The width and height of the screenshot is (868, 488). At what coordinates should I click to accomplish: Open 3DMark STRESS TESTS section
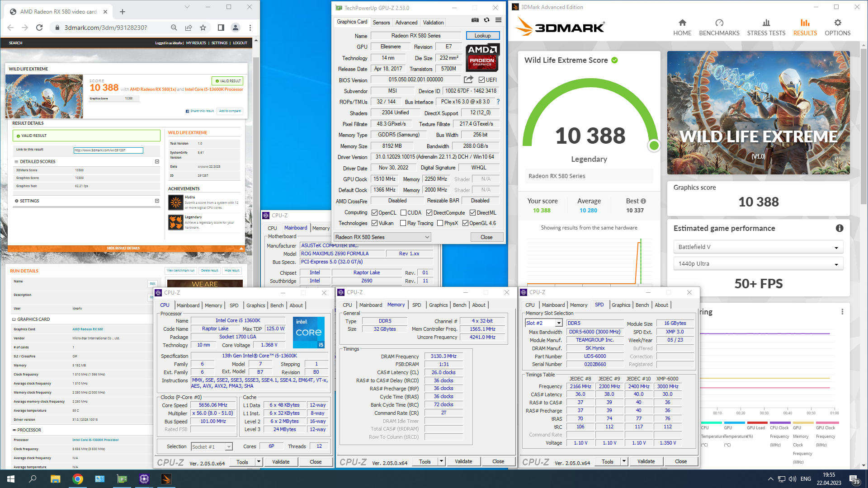click(x=766, y=28)
